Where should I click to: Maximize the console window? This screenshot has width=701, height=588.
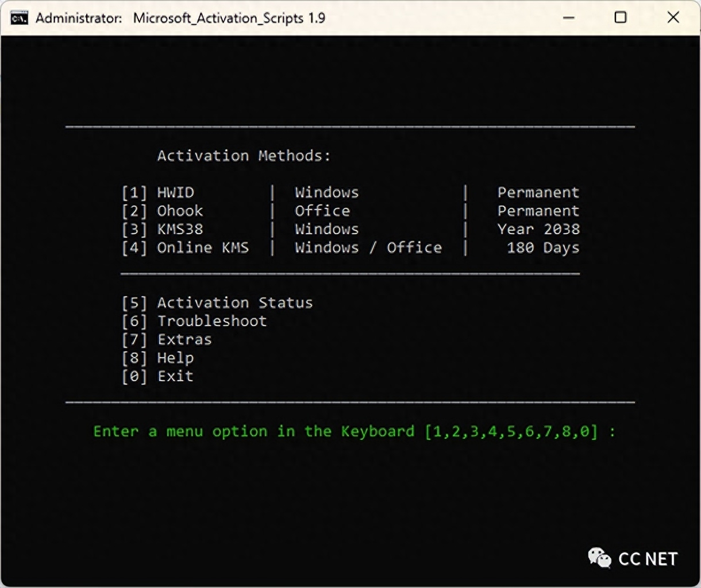(x=621, y=18)
